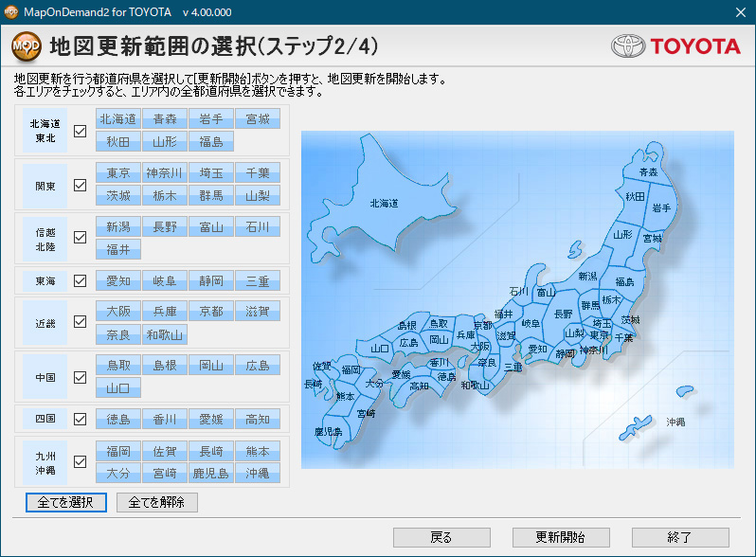Toggle the 関東 area checkbox
This screenshot has height=557, width=756.
click(x=80, y=186)
